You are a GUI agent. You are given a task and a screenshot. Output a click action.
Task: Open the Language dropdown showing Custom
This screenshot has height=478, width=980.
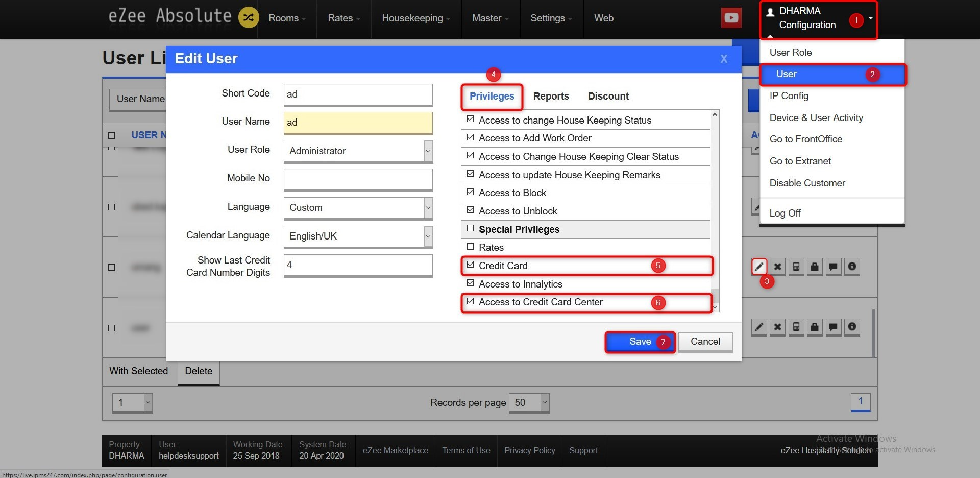click(x=358, y=208)
